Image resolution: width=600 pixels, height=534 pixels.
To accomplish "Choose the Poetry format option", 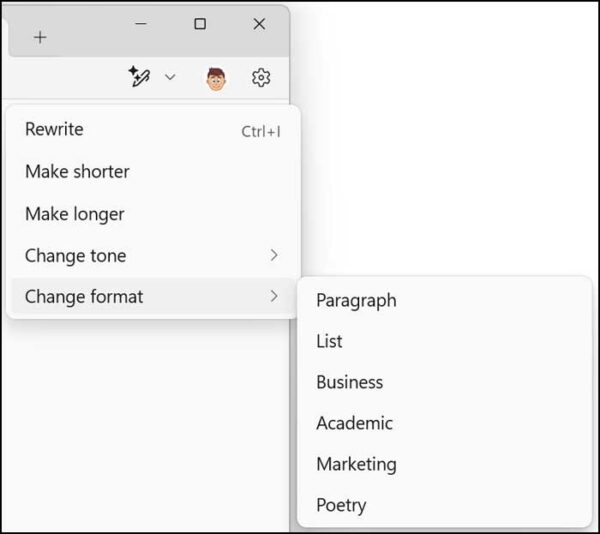I will [x=341, y=505].
